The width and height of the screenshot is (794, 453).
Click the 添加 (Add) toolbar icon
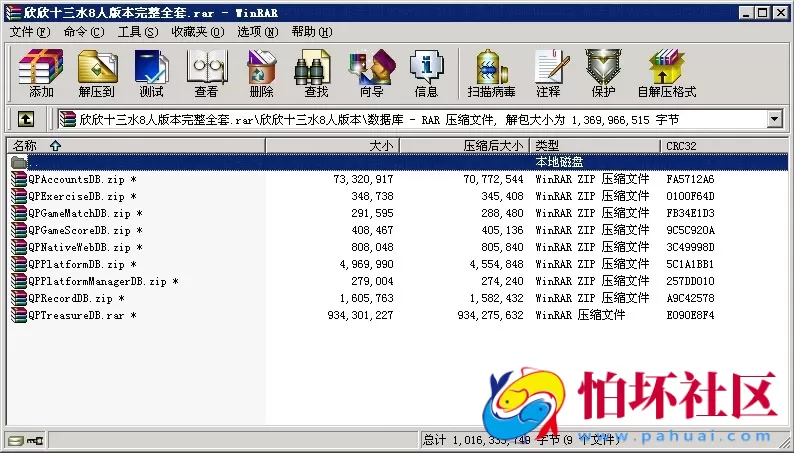click(x=41, y=74)
